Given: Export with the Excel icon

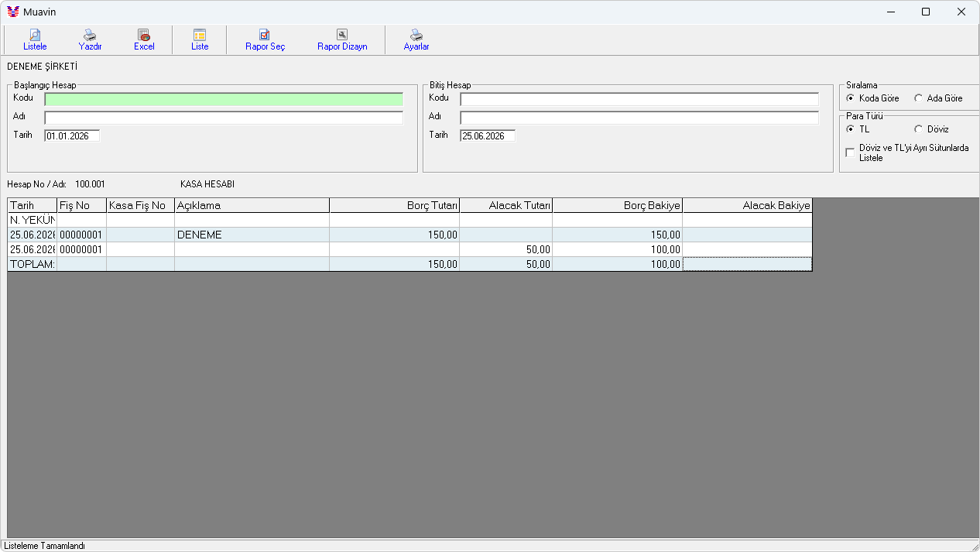Looking at the screenshot, I should [x=144, y=35].
